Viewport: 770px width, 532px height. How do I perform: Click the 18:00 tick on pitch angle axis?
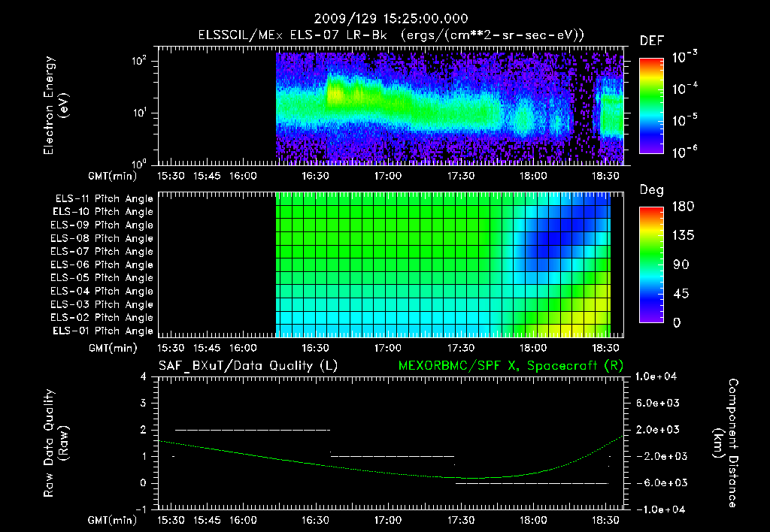[x=533, y=348]
